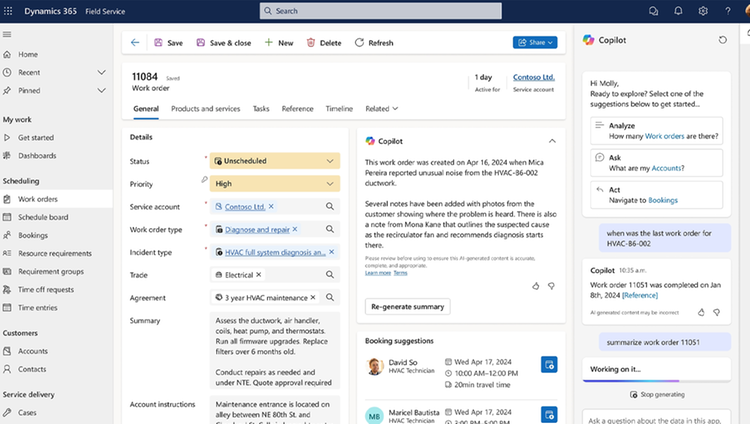
Task: Switch to Products and services tab
Action: tap(206, 109)
